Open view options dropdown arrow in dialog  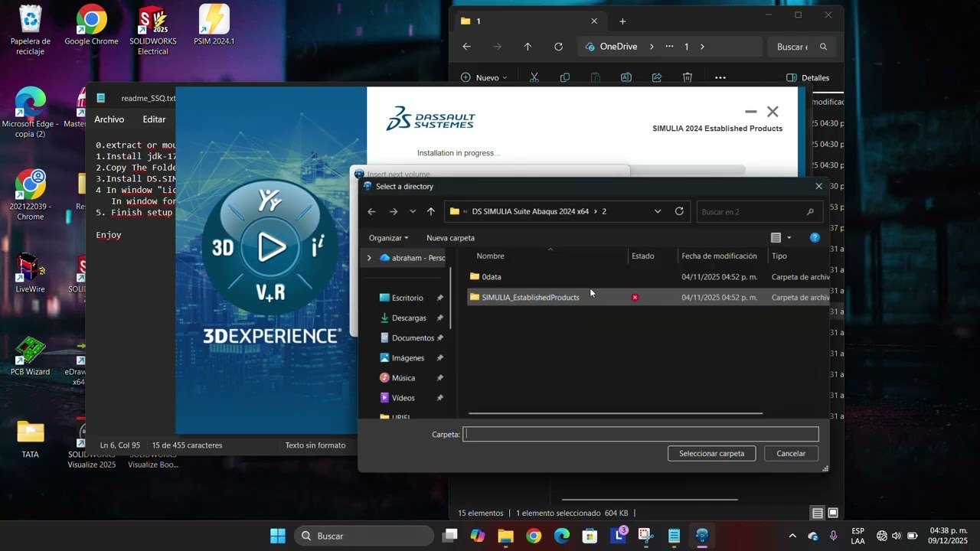coord(789,238)
